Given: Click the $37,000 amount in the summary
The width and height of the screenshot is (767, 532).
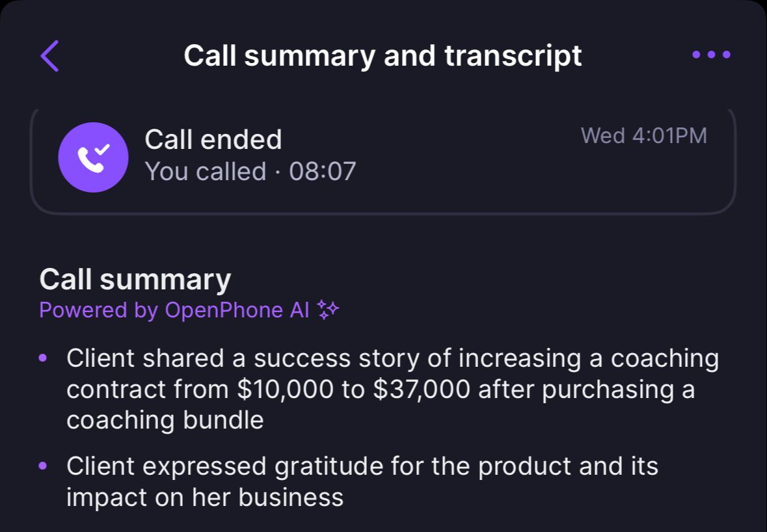Looking at the screenshot, I should (x=422, y=390).
